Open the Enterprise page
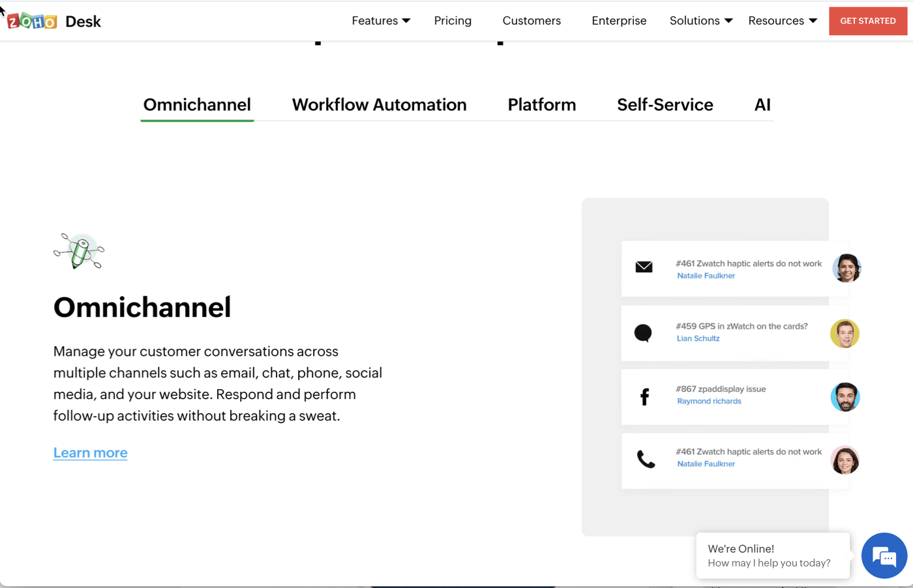Viewport: 913px width, 588px height. click(x=619, y=21)
